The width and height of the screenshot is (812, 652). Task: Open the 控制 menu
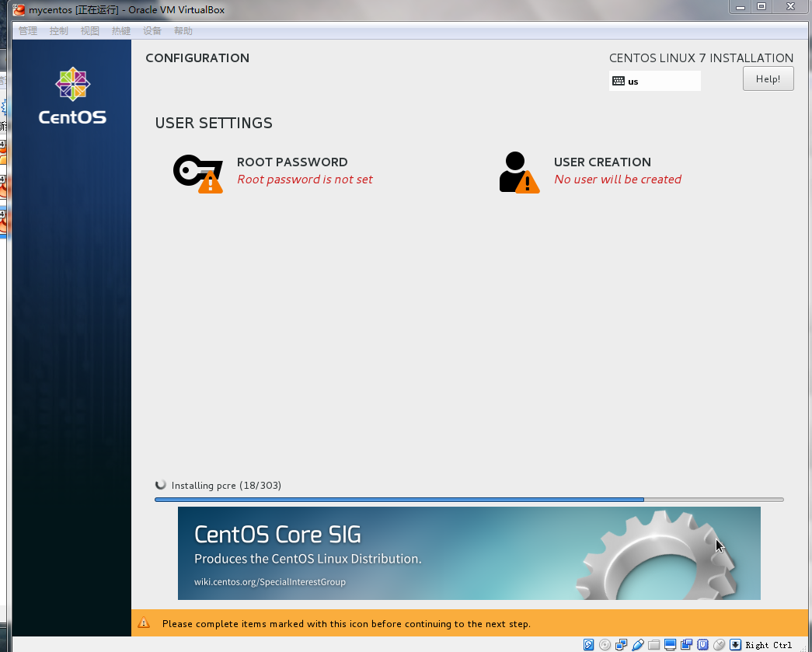click(x=58, y=31)
